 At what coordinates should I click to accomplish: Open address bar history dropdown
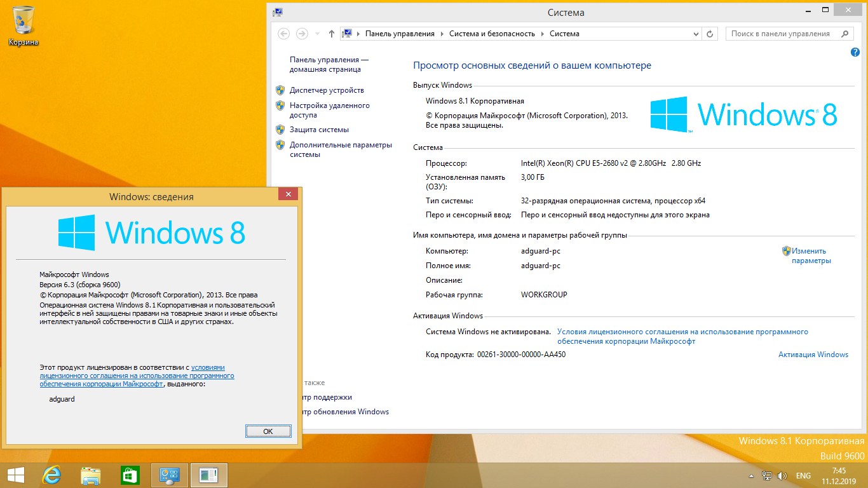[x=697, y=34]
